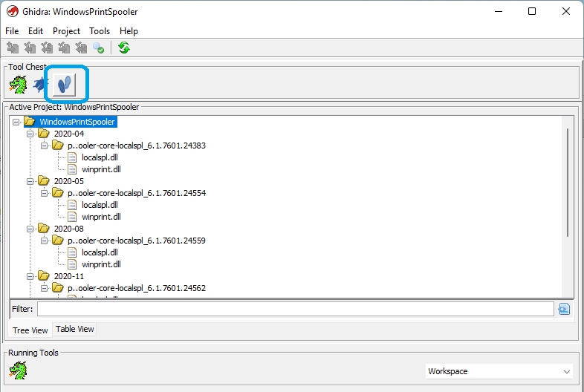Image resolution: width=584 pixels, height=392 pixels.
Task: Open the Workspace dropdown
Action: 499,371
